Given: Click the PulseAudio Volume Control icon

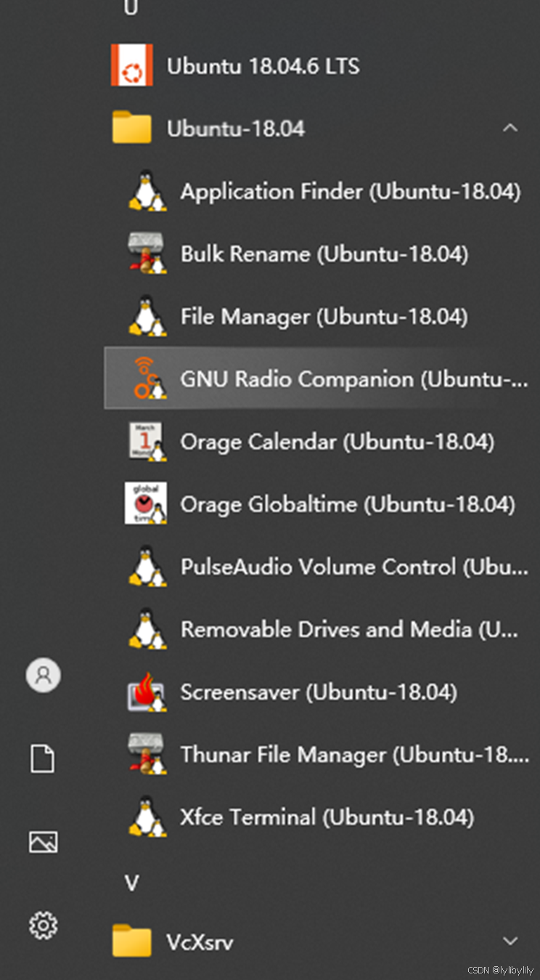Looking at the screenshot, I should pyautogui.click(x=147, y=566).
